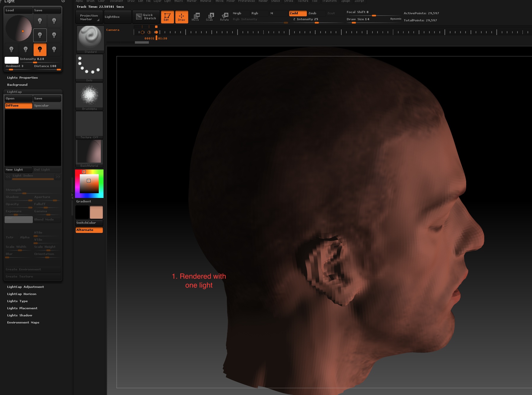This screenshot has width=532, height=395.
Task: Toggle the Draw mode button
Action: (181, 17)
